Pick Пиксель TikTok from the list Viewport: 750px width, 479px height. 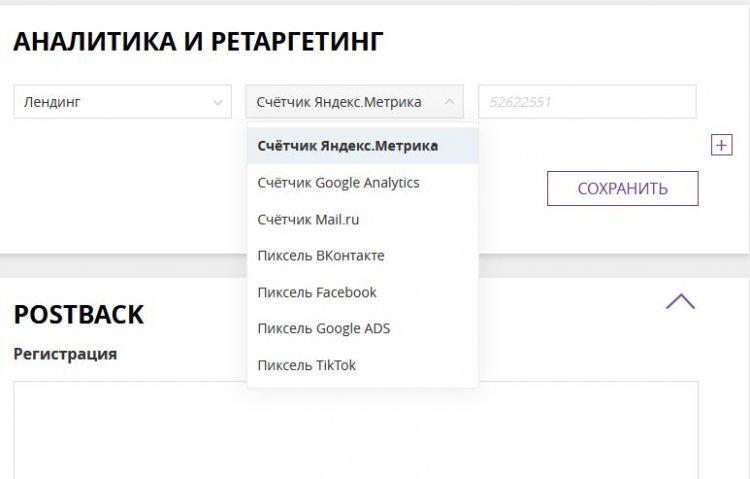(306, 365)
